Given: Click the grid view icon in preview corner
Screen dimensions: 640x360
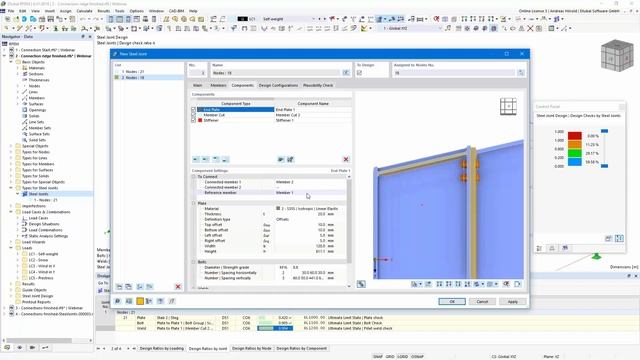Looking at the screenshot, I should [508, 107].
